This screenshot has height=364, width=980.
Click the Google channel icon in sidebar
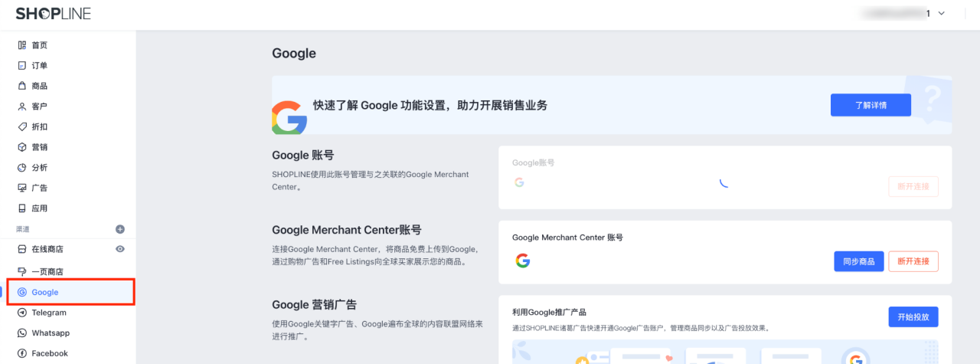coord(22,292)
